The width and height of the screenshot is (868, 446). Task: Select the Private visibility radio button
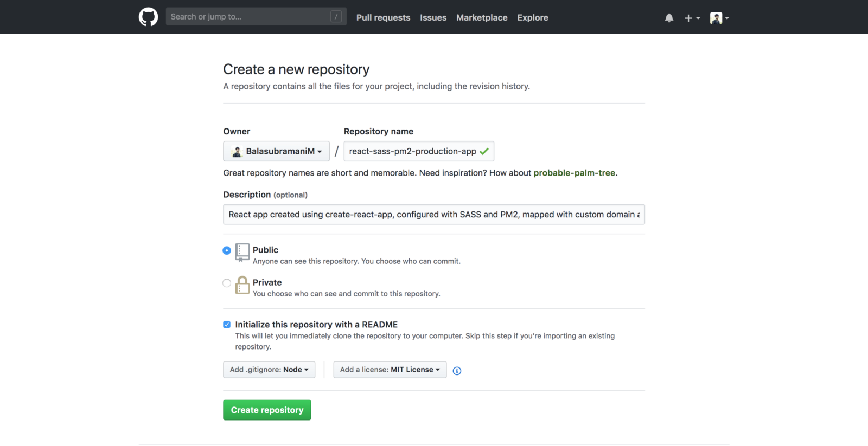coord(227,283)
